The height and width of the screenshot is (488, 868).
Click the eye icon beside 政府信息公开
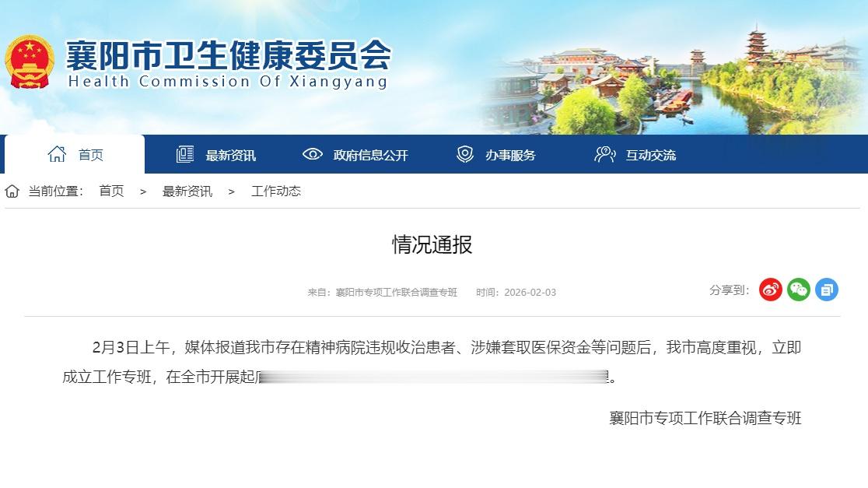(313, 153)
